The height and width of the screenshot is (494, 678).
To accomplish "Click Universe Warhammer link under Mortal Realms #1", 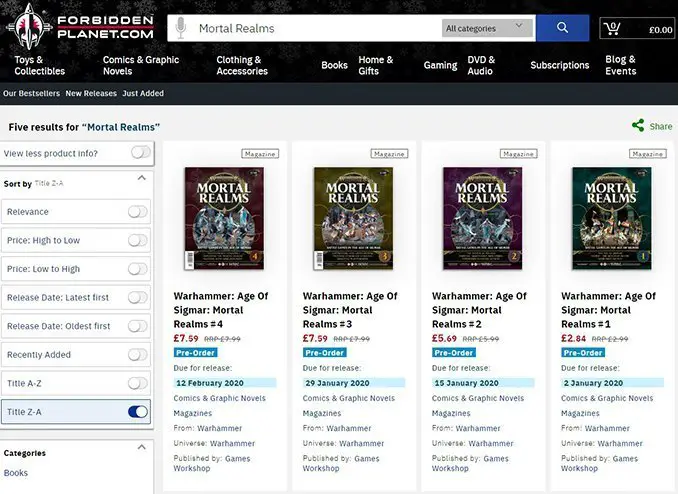I will [x=620, y=443].
